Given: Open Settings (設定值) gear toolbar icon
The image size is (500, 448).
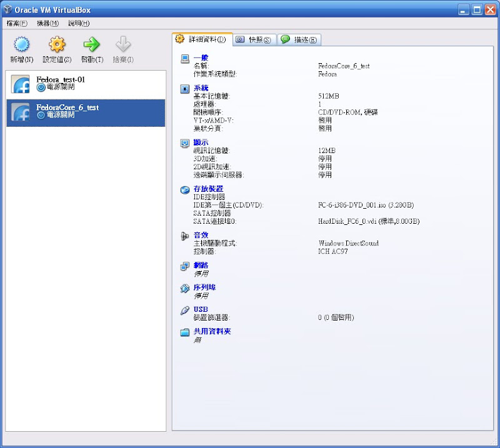Looking at the screenshot, I should [57, 44].
